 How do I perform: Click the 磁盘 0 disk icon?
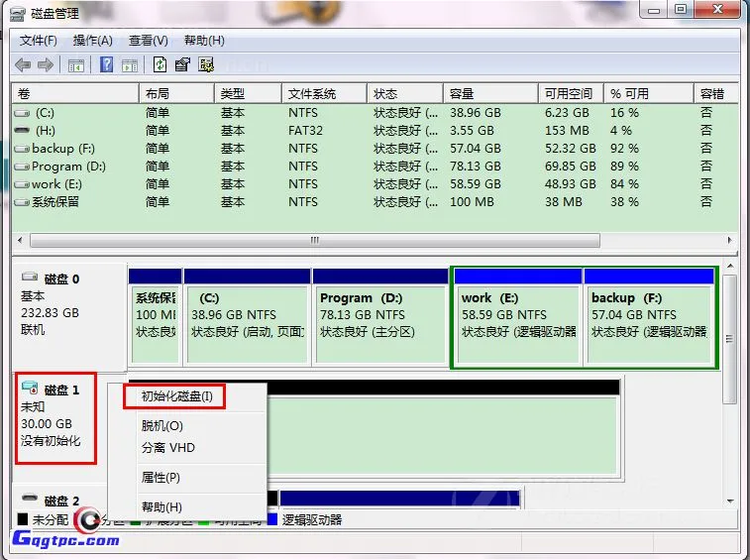pyautogui.click(x=30, y=277)
